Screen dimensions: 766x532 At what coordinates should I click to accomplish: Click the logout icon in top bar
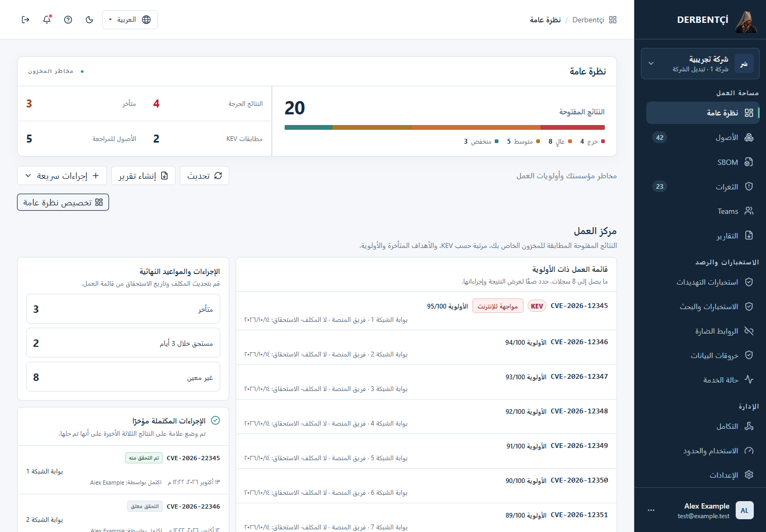[x=26, y=20]
